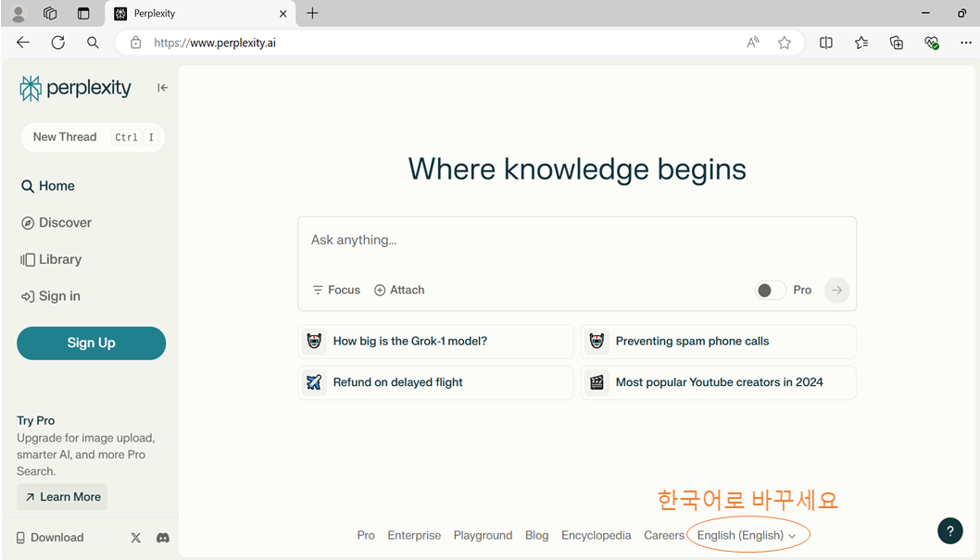Open the Discord icon link
The height and width of the screenshot is (560, 980).
pyautogui.click(x=163, y=538)
